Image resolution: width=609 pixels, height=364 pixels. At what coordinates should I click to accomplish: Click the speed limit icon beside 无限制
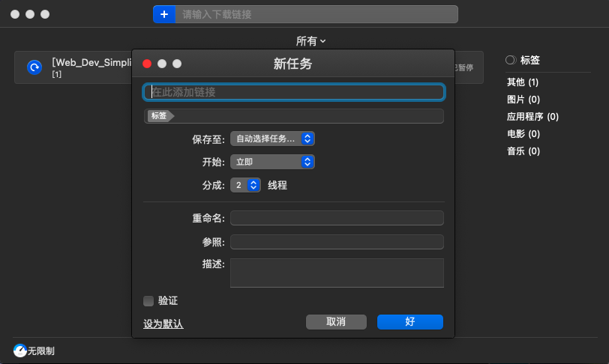[x=19, y=351]
